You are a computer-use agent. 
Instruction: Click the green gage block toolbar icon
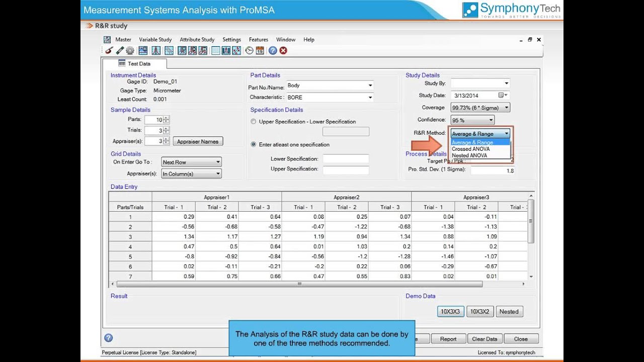coord(120,50)
